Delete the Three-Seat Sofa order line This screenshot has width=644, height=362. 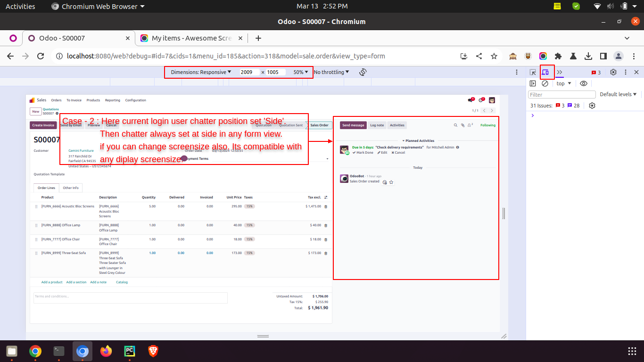326,253
